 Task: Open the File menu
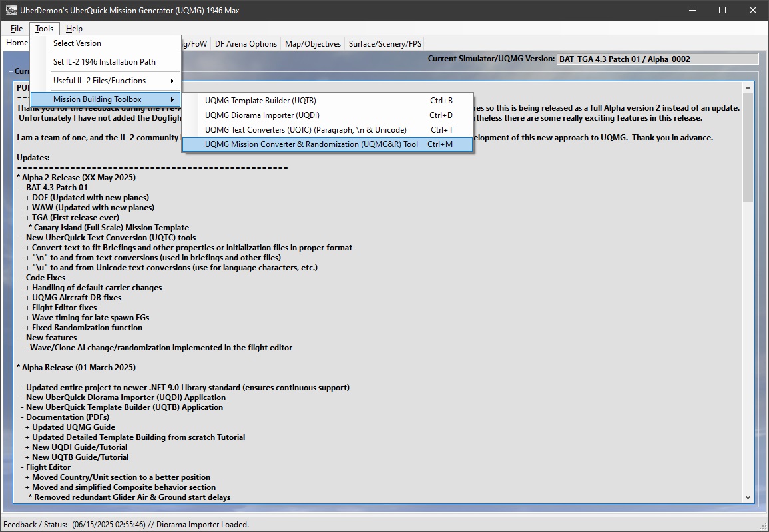16,29
